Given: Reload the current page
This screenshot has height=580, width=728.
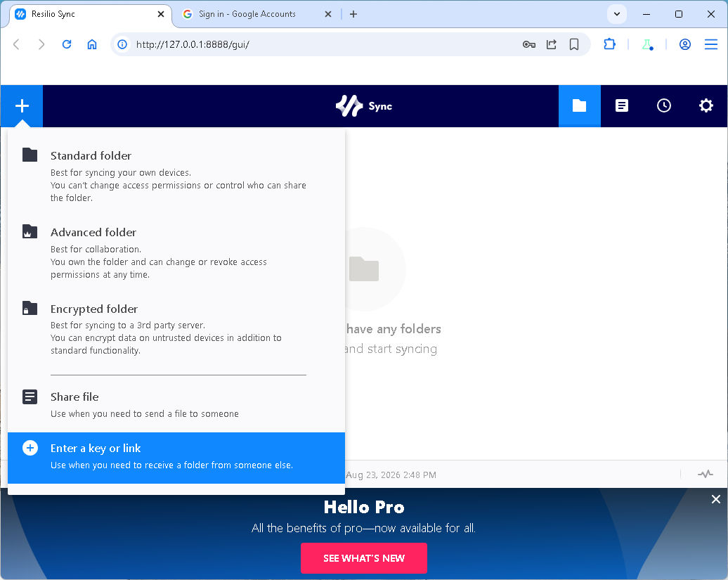Looking at the screenshot, I should tap(67, 44).
